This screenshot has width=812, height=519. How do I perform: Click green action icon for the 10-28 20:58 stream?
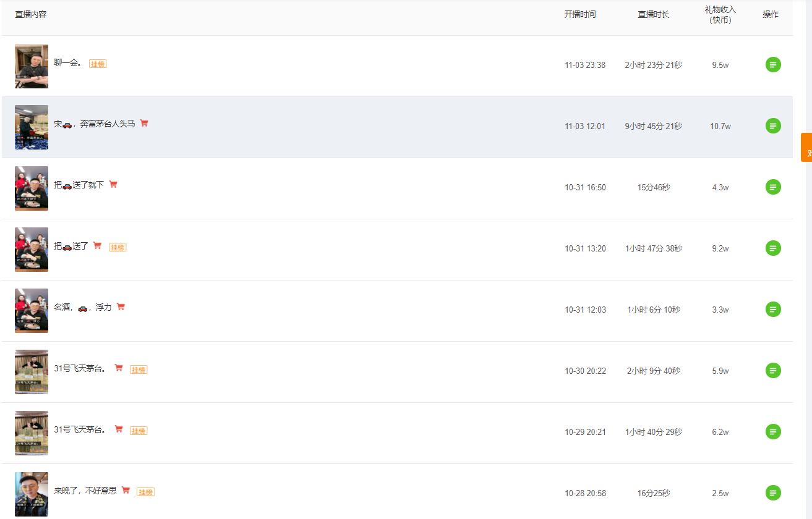tap(773, 493)
